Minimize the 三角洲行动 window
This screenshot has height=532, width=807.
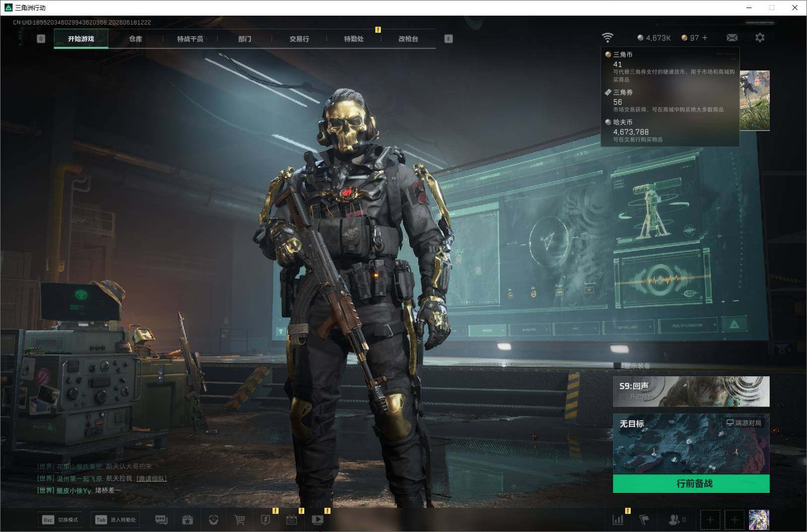click(x=749, y=8)
